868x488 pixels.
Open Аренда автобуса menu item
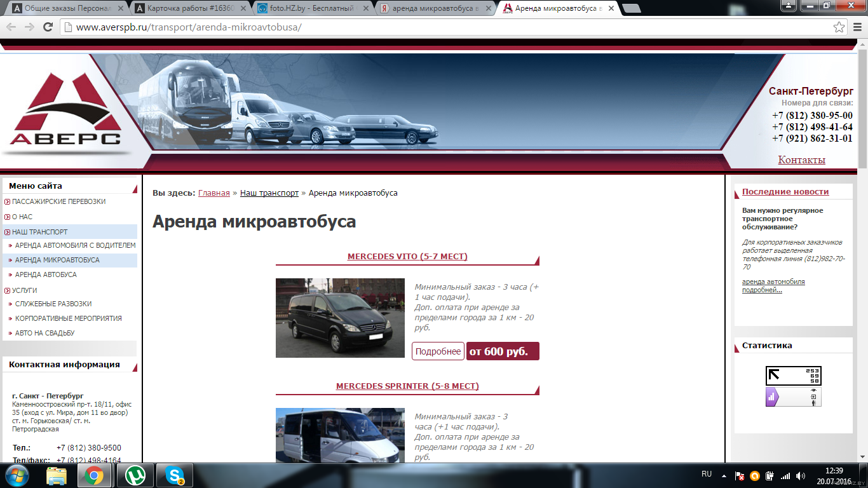pos(46,274)
